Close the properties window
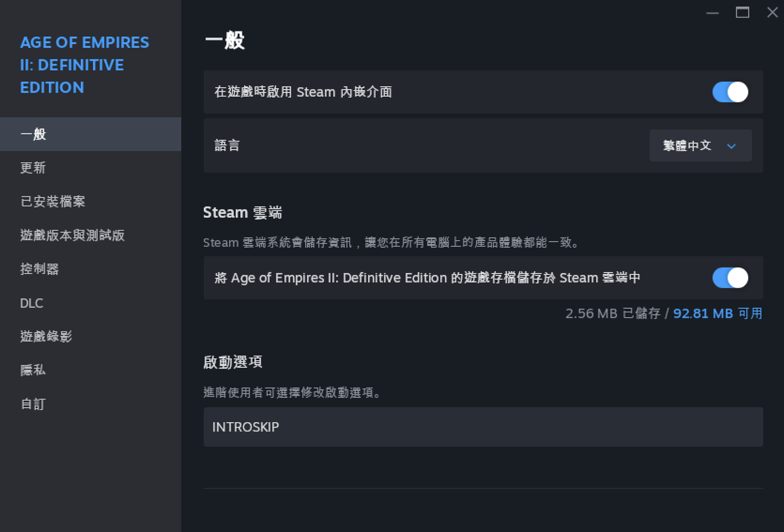The image size is (784, 532). coord(772,12)
